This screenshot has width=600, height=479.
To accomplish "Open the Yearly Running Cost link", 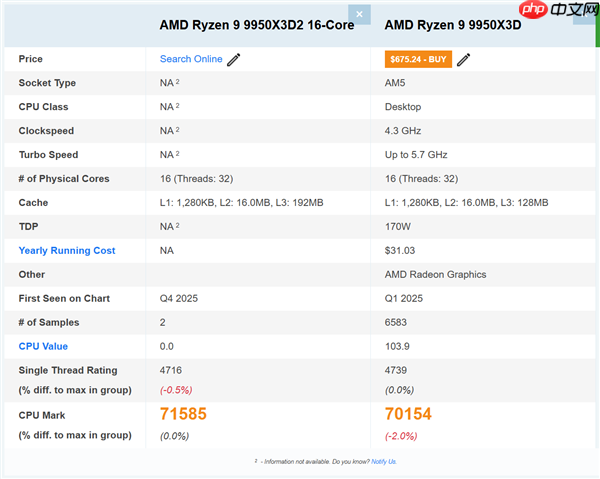I will tap(67, 251).
